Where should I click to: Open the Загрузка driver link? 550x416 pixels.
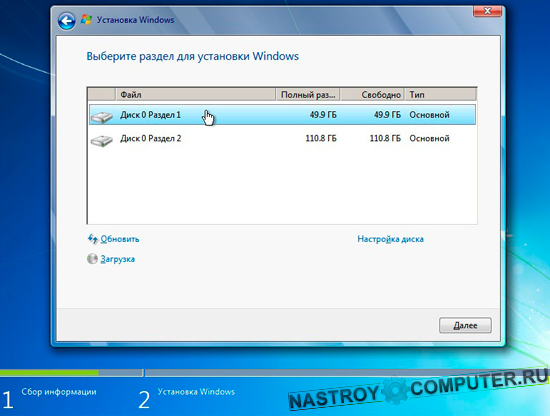click(118, 259)
